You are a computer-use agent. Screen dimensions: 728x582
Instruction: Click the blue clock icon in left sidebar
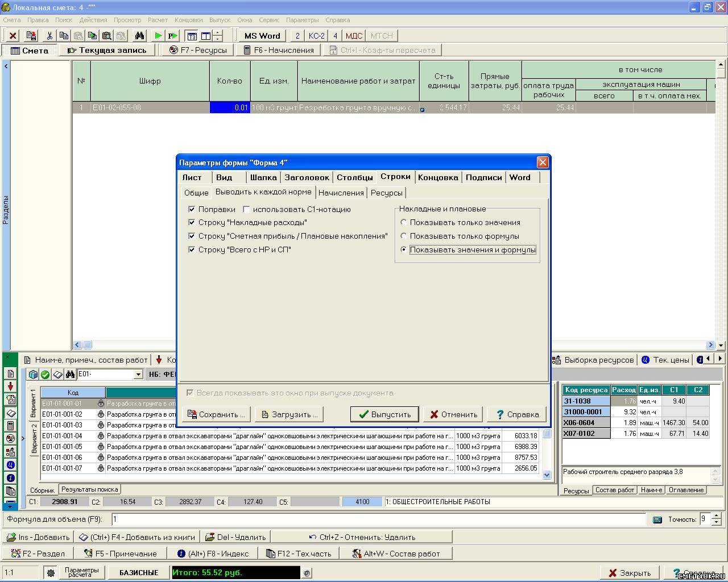[10, 465]
